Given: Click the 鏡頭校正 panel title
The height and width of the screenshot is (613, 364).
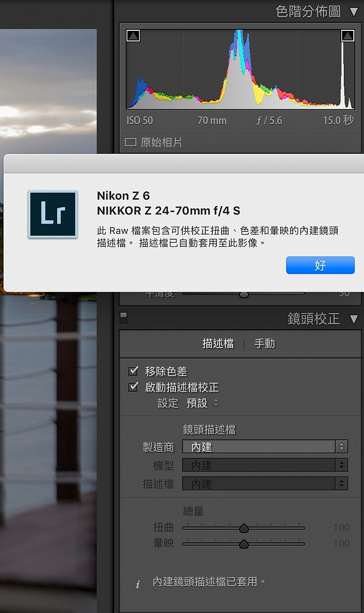Looking at the screenshot, I should pos(314,319).
